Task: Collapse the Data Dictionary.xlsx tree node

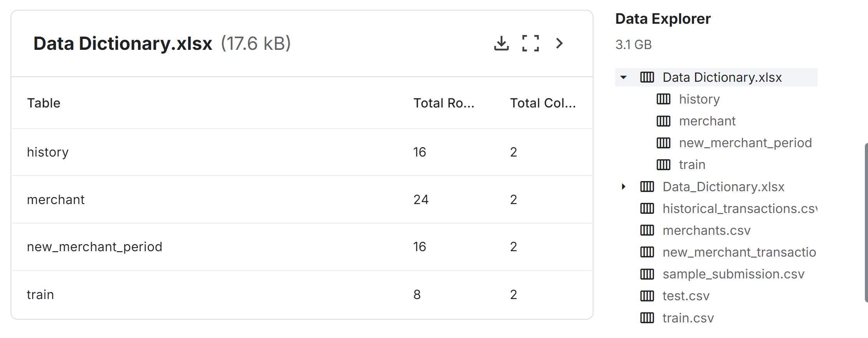Action: (623, 77)
